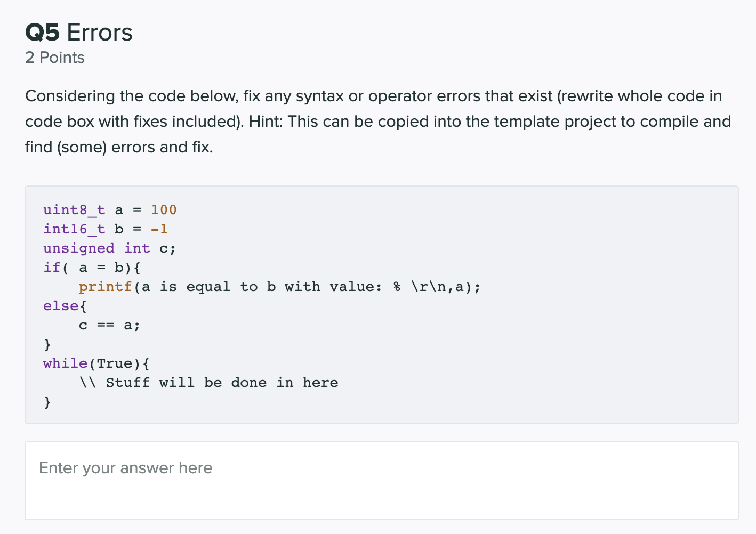Click the closing brace after the while loop
This screenshot has height=534, width=756.
tap(47, 401)
